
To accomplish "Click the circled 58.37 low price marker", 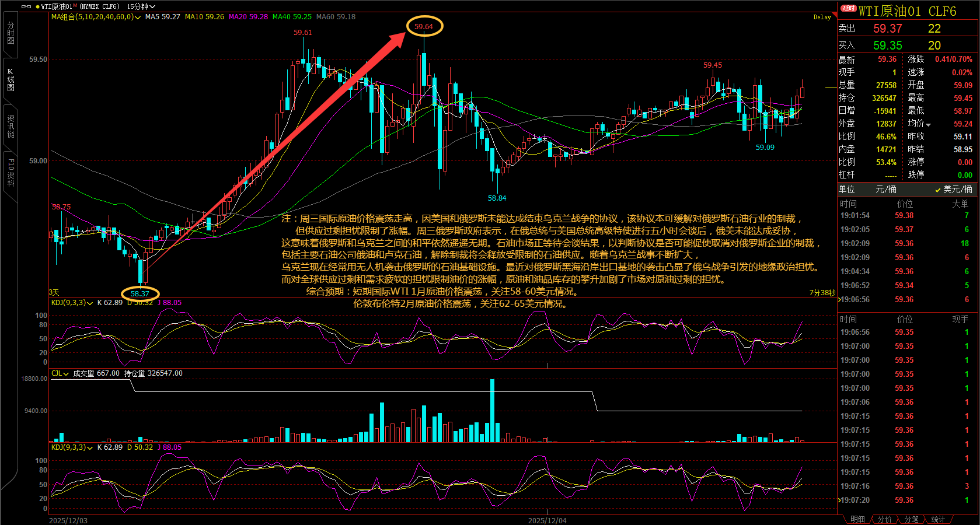I will [139, 293].
